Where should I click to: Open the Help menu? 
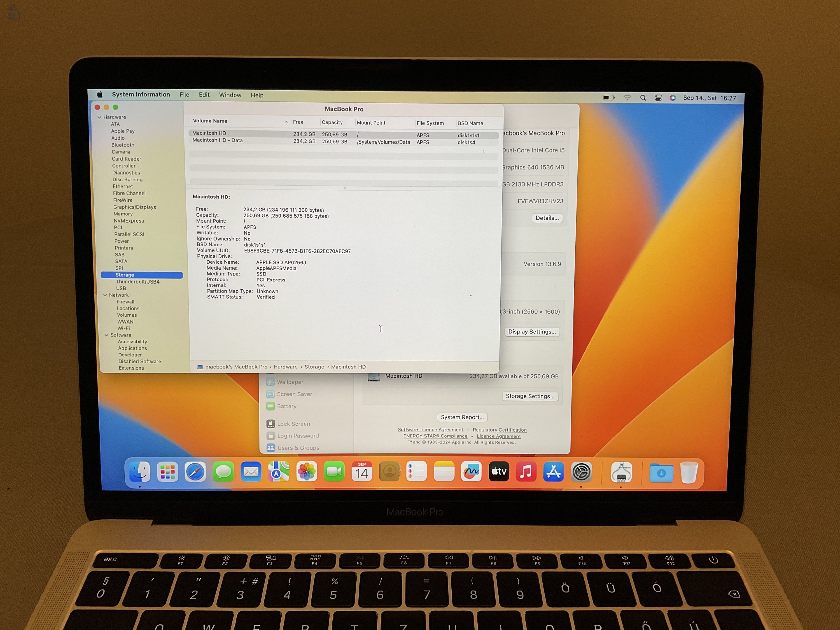click(x=257, y=95)
